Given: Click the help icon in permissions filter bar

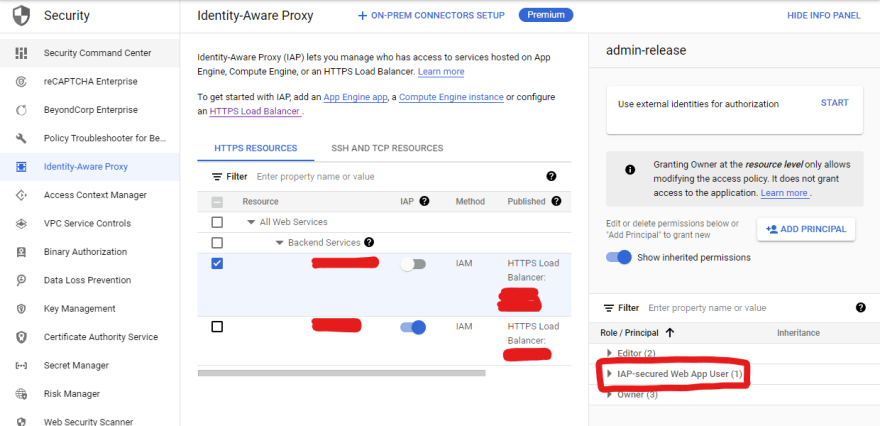Looking at the screenshot, I should [861, 308].
